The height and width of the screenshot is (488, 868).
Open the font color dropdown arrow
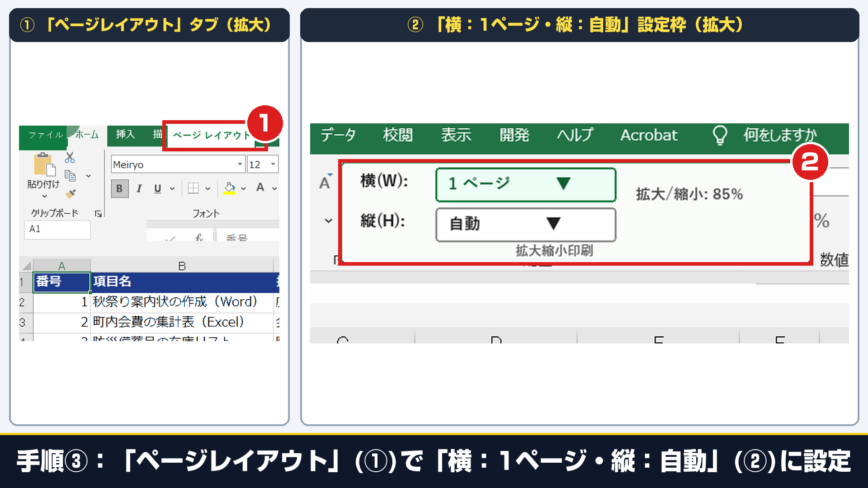click(x=274, y=189)
